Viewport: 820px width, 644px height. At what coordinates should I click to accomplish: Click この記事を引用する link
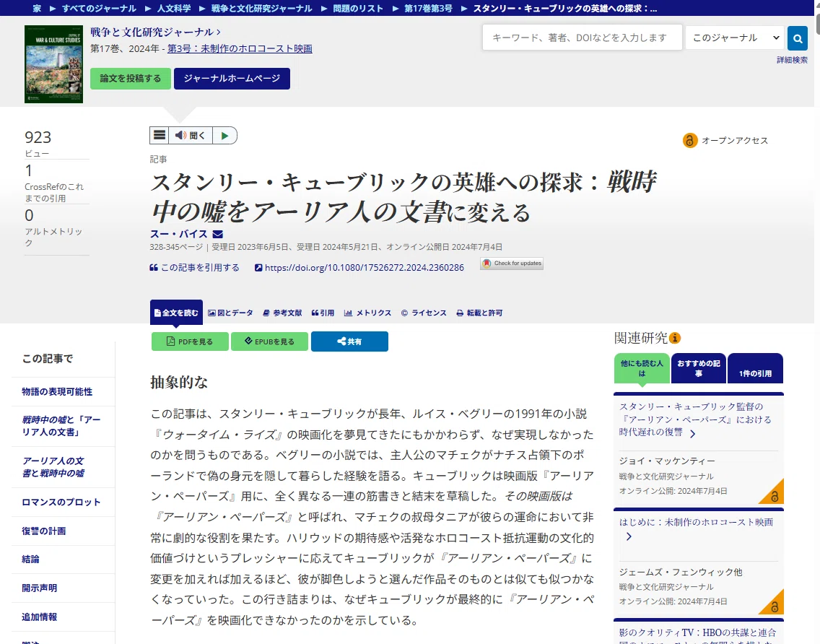tap(195, 267)
